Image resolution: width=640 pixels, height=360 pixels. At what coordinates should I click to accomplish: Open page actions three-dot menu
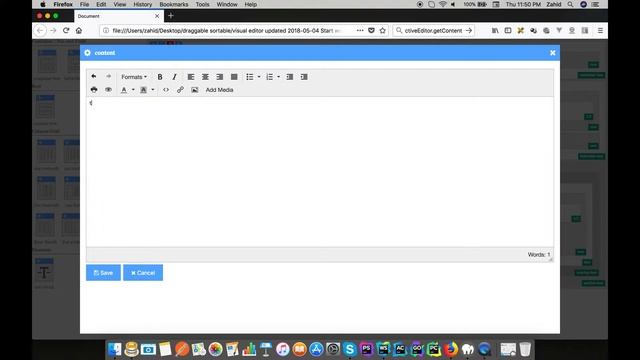pyautogui.click(x=360, y=30)
